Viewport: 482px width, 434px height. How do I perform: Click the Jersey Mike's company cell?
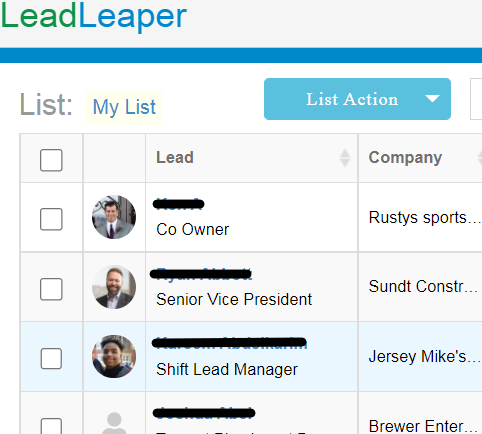pos(420,356)
